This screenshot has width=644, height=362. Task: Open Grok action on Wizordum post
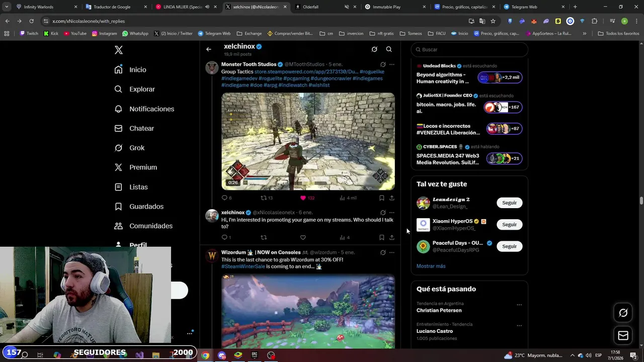pos(383,252)
